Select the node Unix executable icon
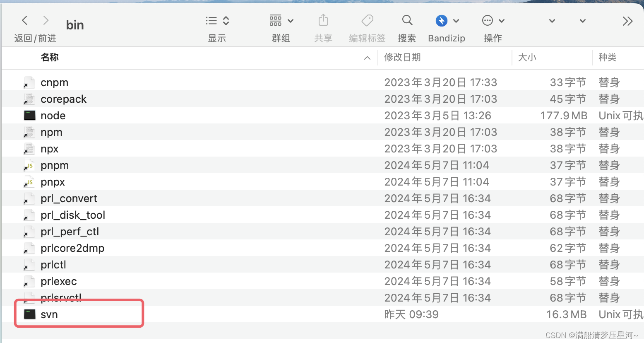The width and height of the screenshot is (644, 343). click(x=29, y=115)
